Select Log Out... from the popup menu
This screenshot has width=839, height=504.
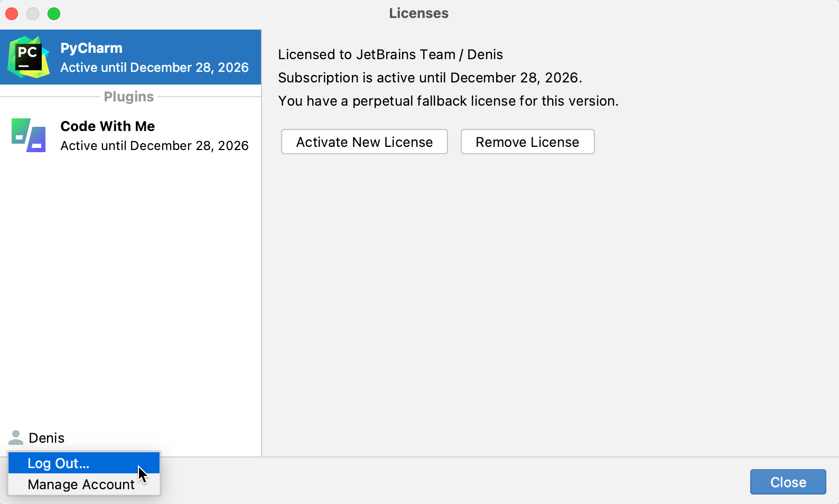point(84,463)
